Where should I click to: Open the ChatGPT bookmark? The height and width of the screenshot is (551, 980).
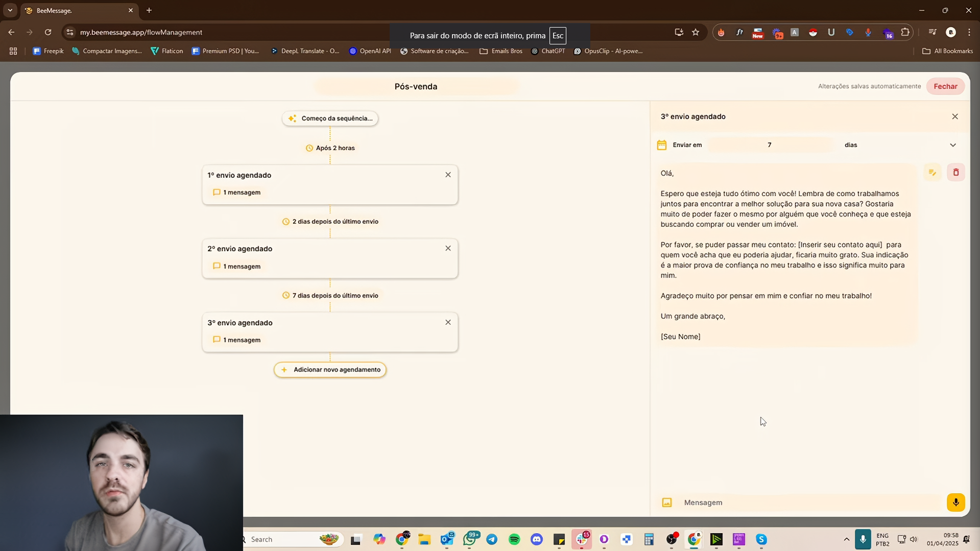pos(548,51)
